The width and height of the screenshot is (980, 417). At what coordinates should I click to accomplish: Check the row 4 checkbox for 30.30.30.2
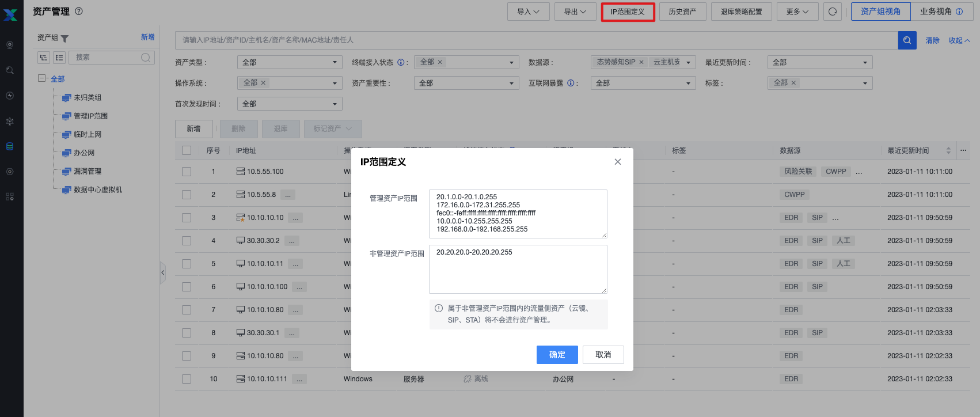click(x=187, y=241)
